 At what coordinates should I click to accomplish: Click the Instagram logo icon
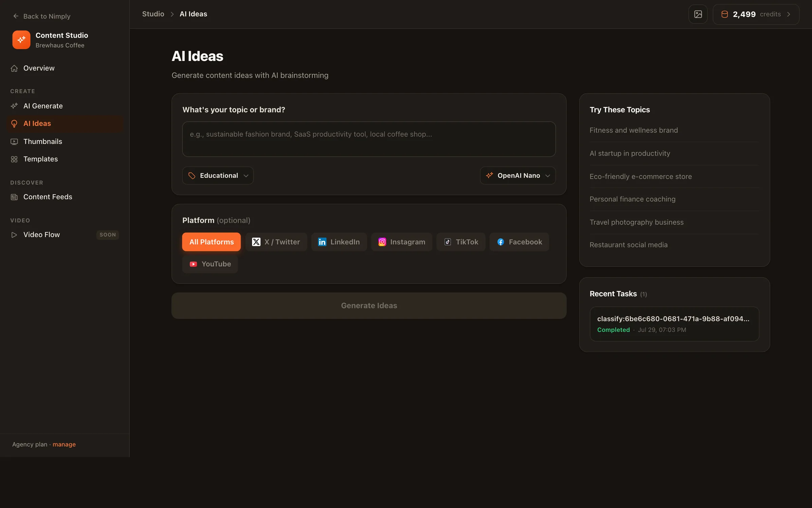(x=382, y=242)
